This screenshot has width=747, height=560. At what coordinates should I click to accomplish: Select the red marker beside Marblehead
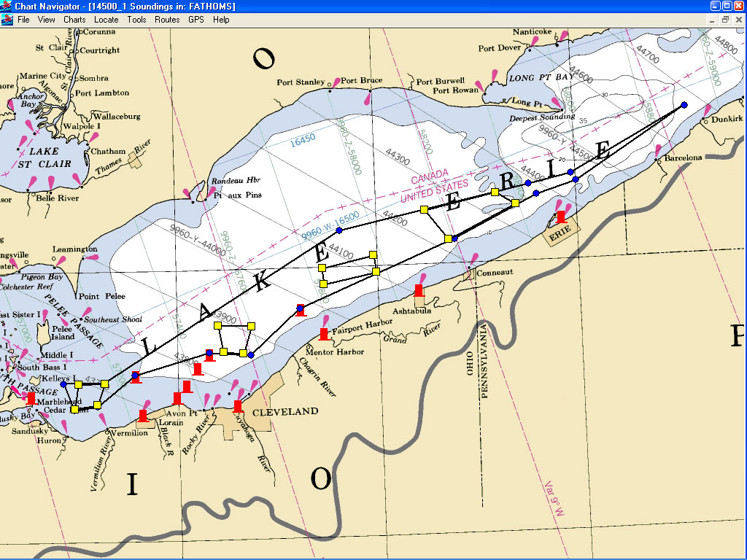point(31,398)
